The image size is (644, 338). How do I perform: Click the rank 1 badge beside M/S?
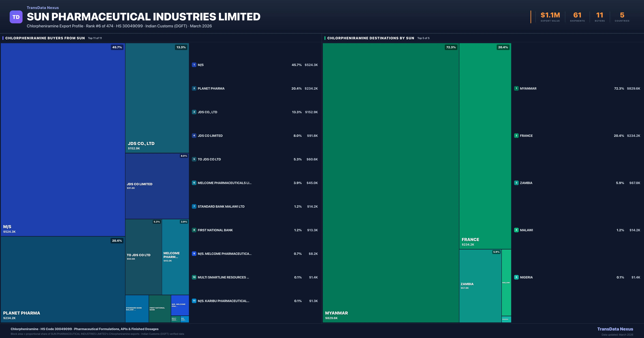coord(194,65)
